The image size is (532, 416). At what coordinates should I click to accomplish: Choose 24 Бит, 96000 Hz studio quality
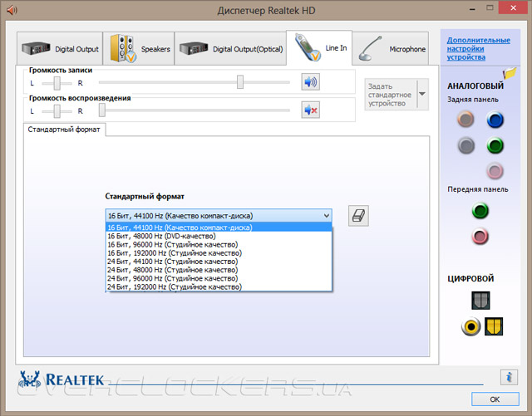tap(219, 278)
